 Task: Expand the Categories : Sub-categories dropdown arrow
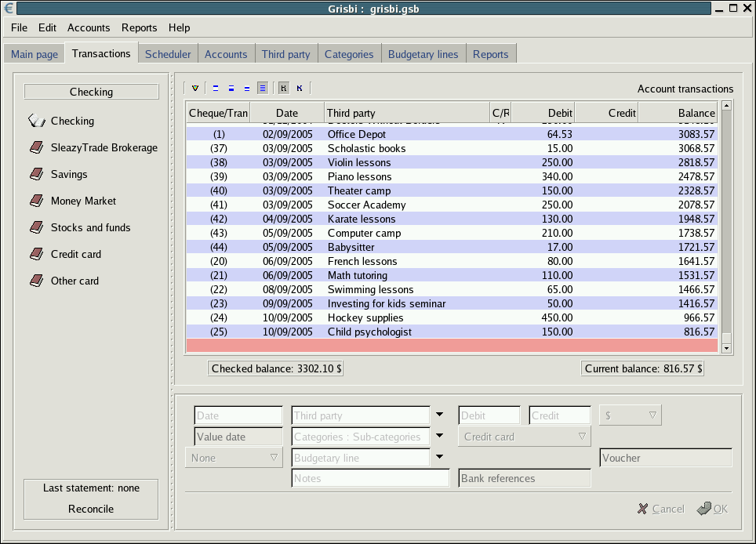pyautogui.click(x=439, y=437)
